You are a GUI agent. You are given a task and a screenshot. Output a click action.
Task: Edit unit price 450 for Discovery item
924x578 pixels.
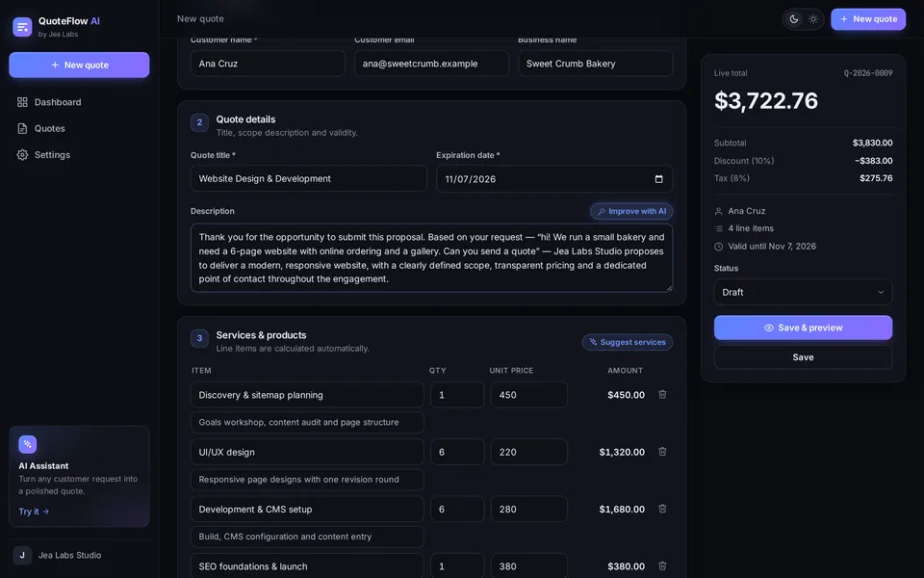click(x=529, y=395)
